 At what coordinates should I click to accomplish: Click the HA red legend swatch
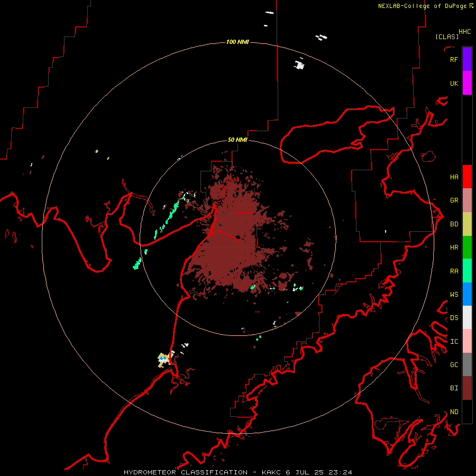467,177
